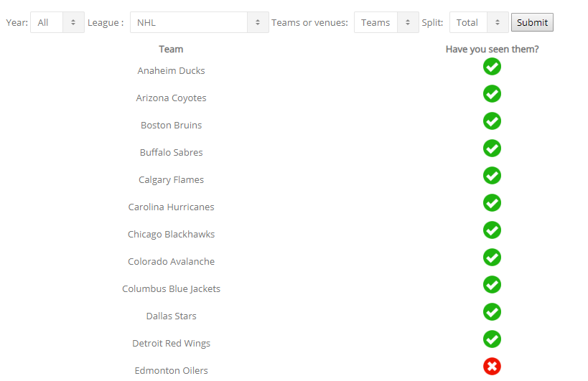Click green check icon for Dallas Stars

pyautogui.click(x=492, y=312)
